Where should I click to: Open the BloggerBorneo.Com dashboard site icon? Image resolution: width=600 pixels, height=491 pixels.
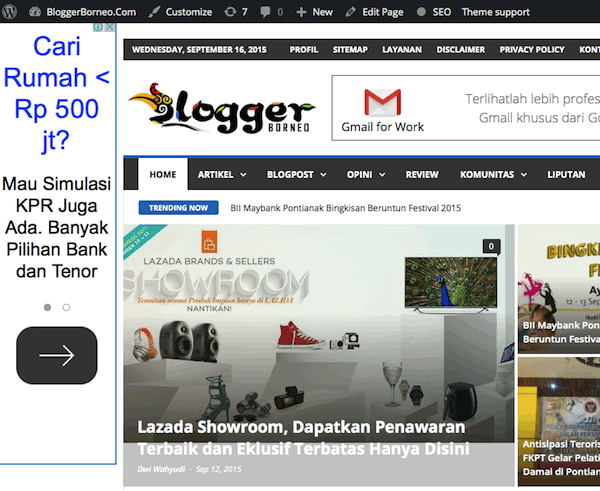35,12
